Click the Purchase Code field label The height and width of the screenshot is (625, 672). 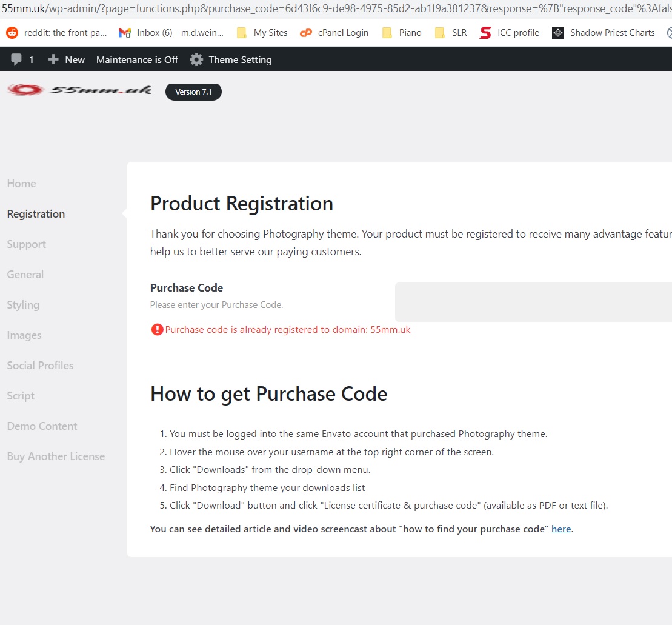(187, 287)
